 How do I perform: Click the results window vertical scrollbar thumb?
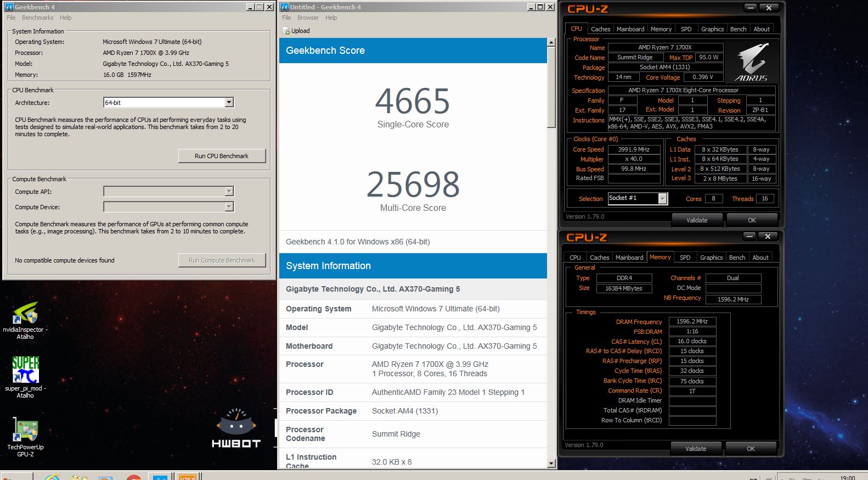tap(551, 87)
